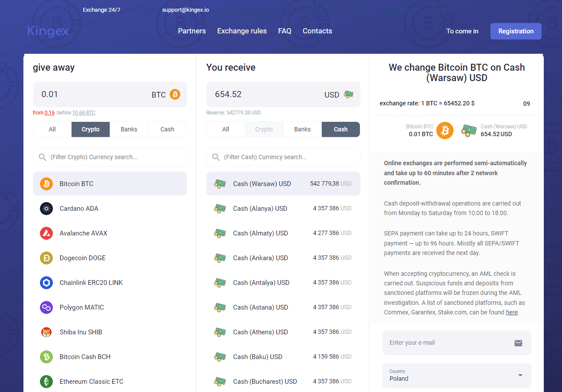Open the sanctioned platforms 'here' link
Screen dimensions: 562x392
[512, 312]
